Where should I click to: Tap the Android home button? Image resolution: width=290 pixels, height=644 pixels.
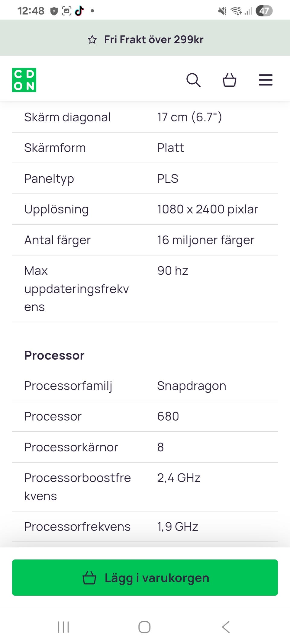[x=144, y=627]
